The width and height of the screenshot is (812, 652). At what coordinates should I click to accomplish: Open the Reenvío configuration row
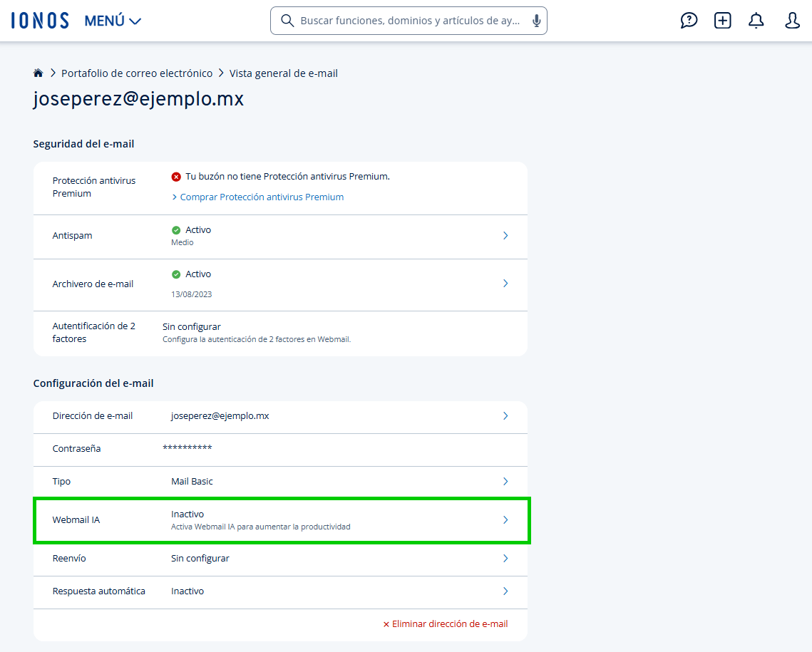[x=280, y=559]
